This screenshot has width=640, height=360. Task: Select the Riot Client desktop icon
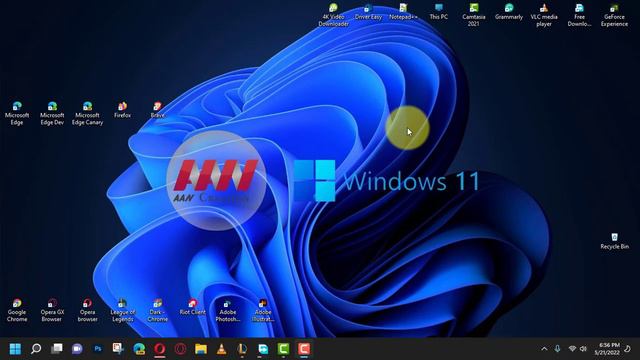coord(193,307)
